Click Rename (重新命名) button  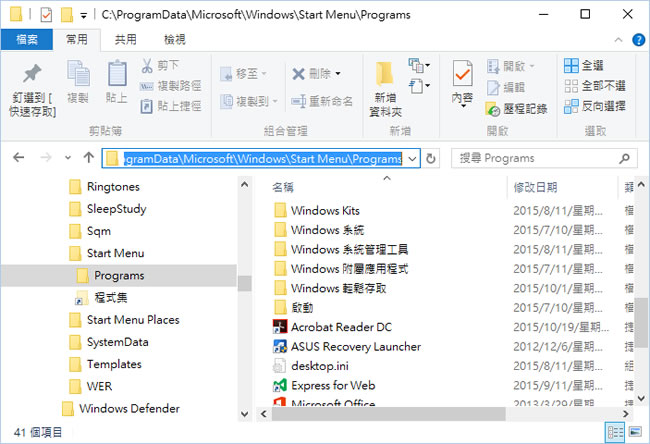pos(322,101)
